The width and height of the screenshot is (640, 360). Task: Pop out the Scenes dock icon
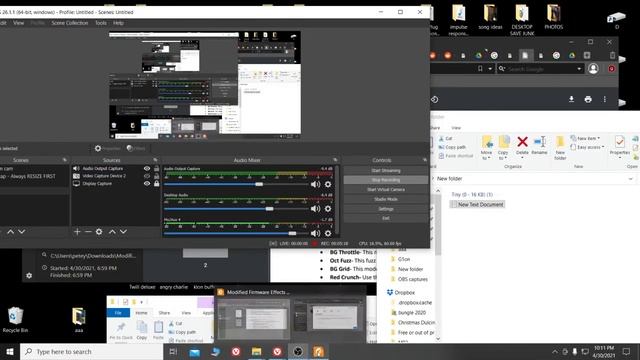(x=64, y=160)
